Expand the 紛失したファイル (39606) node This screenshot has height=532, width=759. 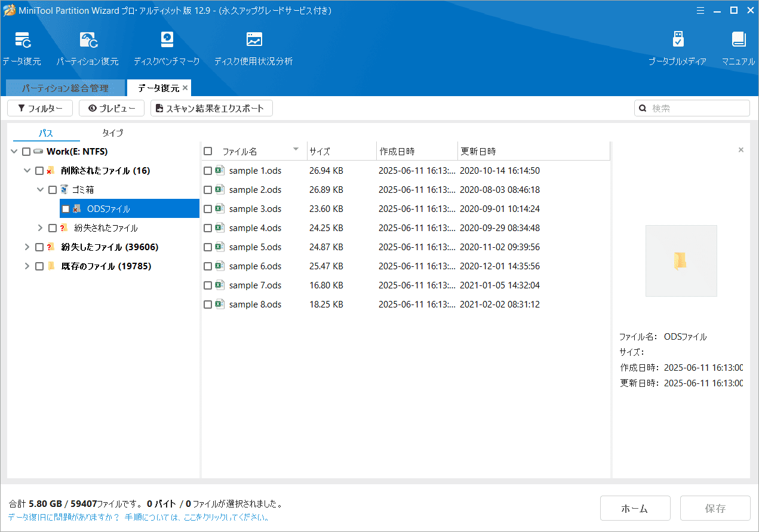pos(27,247)
